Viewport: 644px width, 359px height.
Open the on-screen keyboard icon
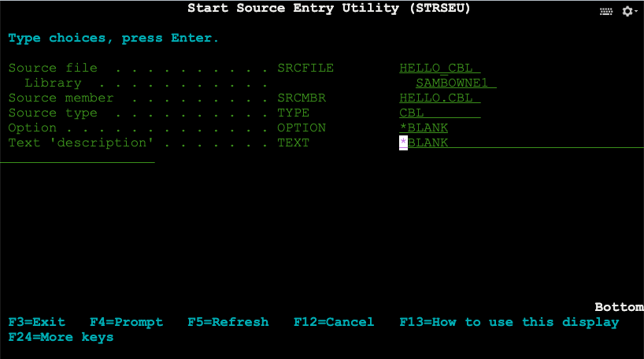point(606,11)
